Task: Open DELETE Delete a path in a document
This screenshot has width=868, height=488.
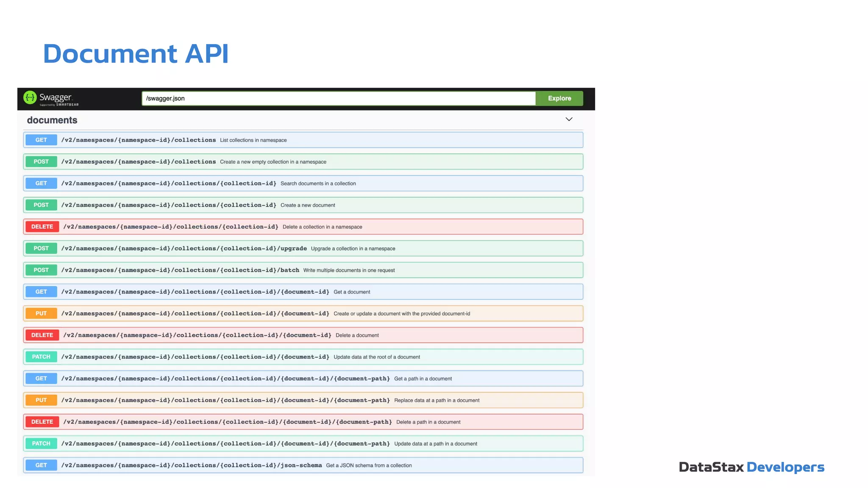Action: pos(303,422)
